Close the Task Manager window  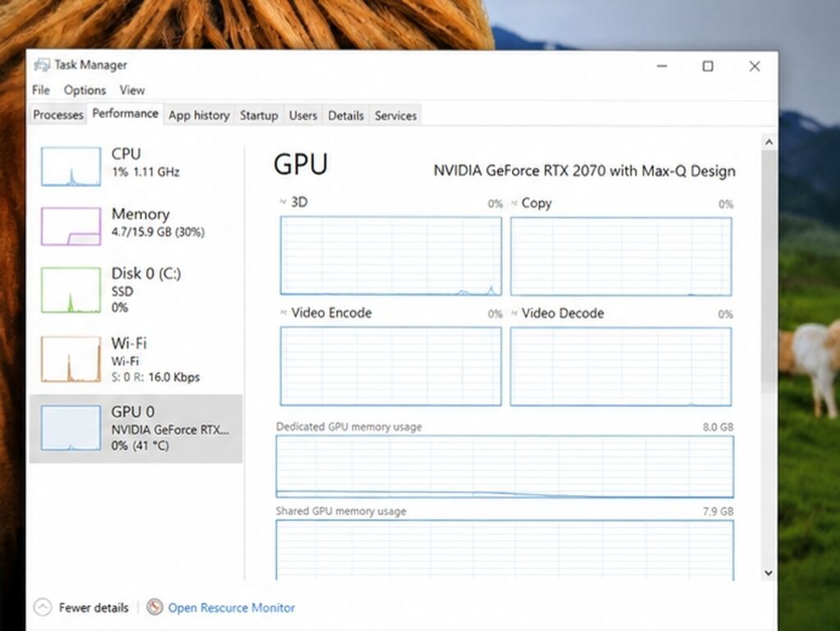point(755,66)
